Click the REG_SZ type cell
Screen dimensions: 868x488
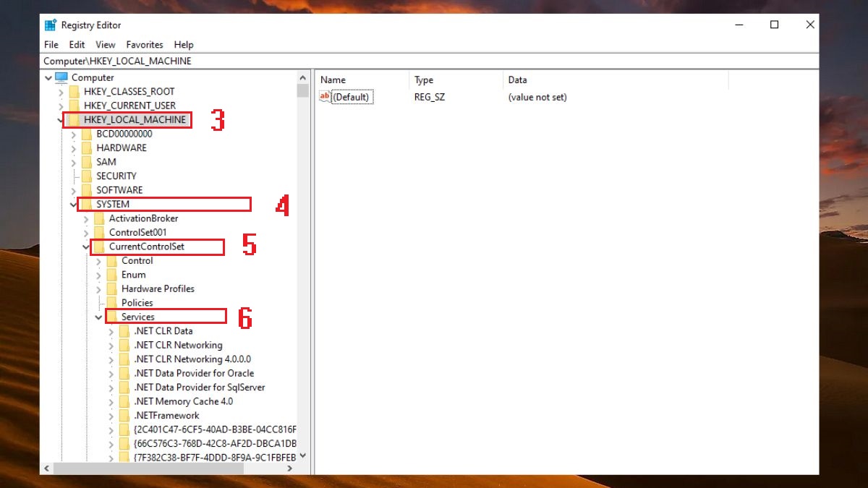pyautogui.click(x=429, y=97)
